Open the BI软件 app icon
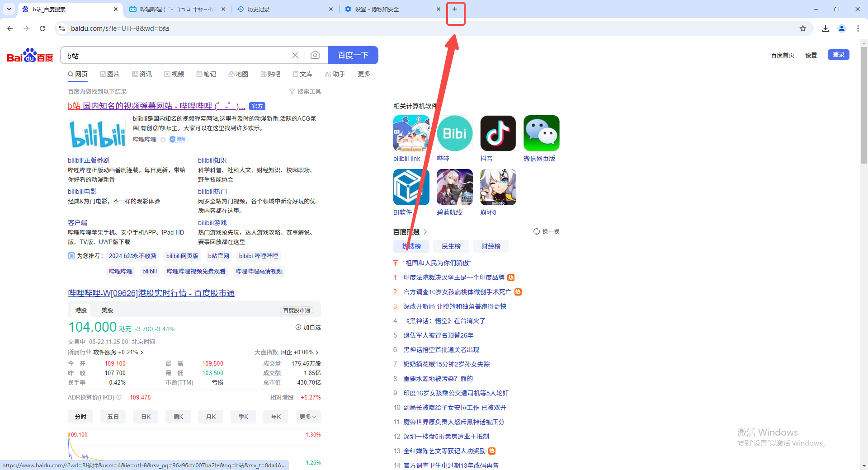868x470 pixels. (x=411, y=187)
